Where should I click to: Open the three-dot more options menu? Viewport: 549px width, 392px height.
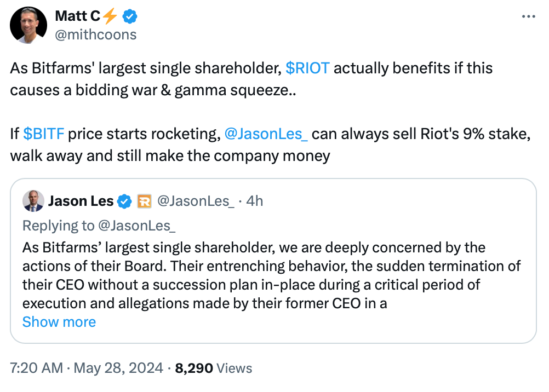[x=528, y=17]
